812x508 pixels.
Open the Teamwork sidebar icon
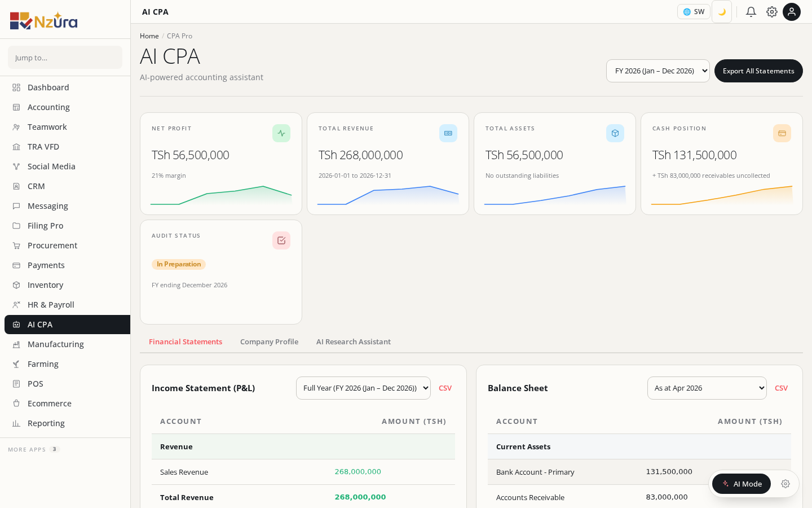click(16, 127)
